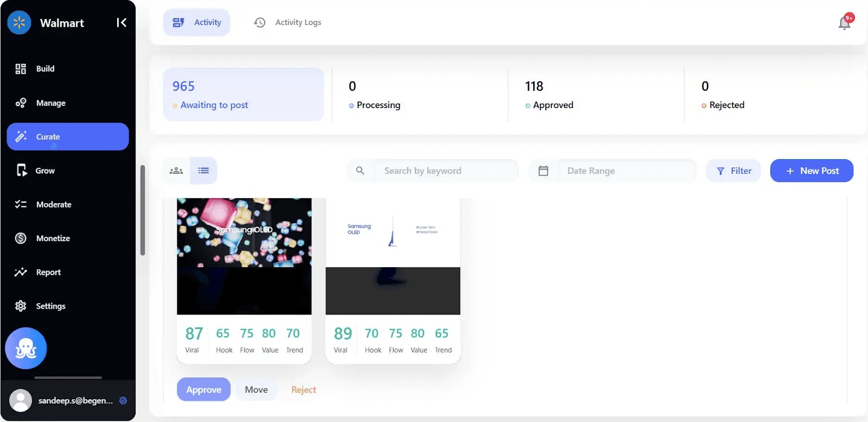Open the Filter options
Viewport: 868px width, 422px height.
click(x=733, y=171)
